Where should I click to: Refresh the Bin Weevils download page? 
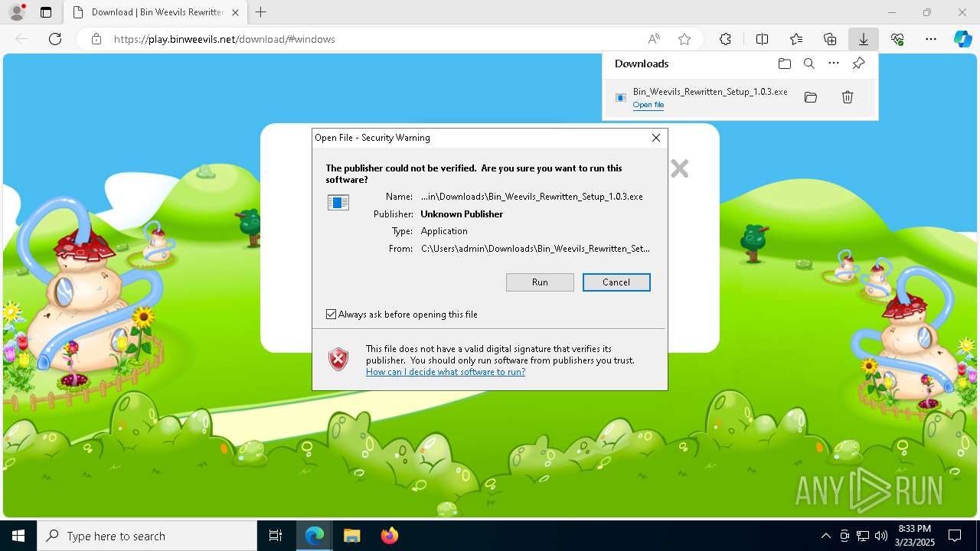point(55,39)
